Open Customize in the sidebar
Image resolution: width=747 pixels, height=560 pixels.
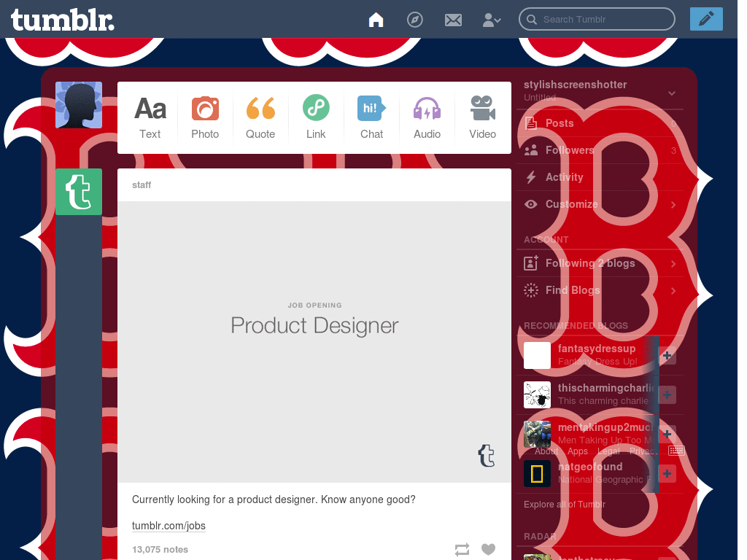[600, 204]
